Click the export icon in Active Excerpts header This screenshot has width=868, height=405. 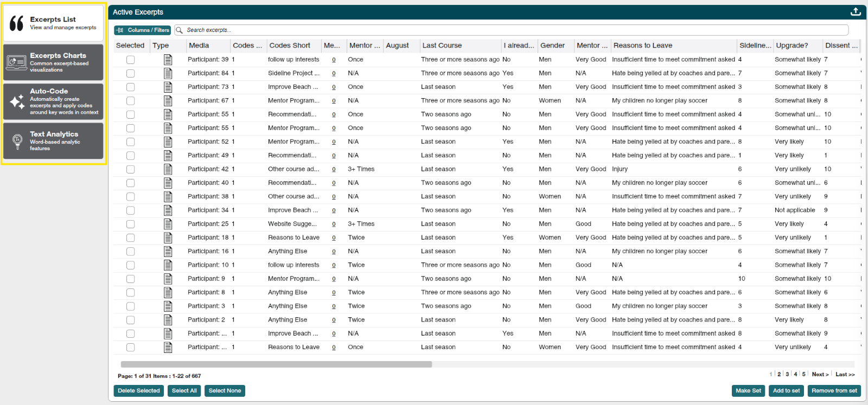[x=856, y=11]
